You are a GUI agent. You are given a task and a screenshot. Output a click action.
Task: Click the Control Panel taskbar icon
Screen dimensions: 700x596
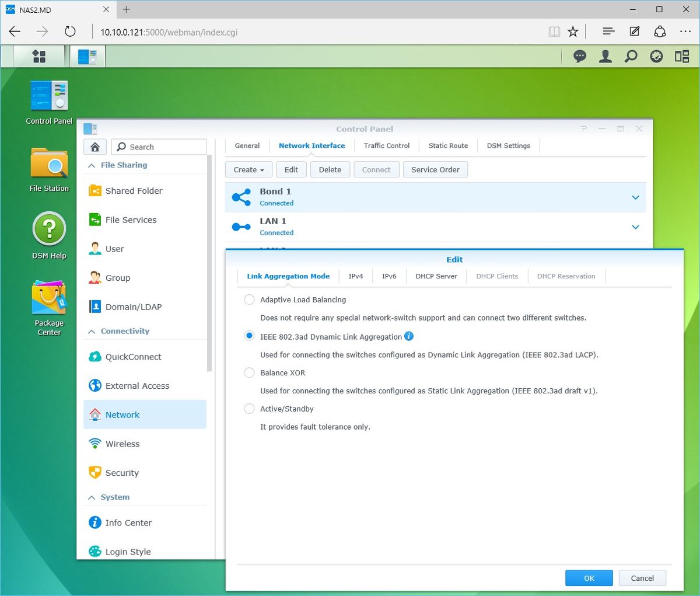(87, 56)
